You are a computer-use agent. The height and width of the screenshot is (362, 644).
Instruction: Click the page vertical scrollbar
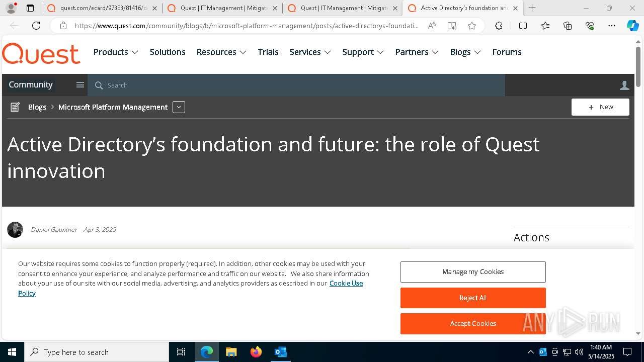point(638,65)
